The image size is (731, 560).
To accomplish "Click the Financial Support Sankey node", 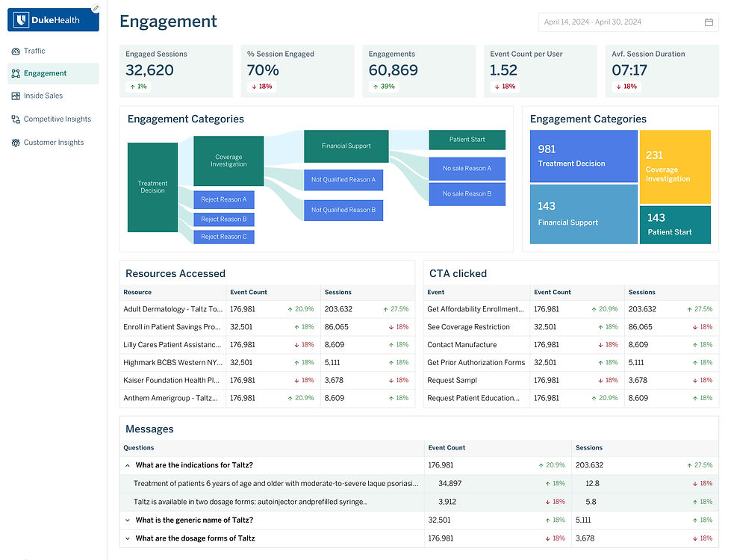I will point(346,146).
